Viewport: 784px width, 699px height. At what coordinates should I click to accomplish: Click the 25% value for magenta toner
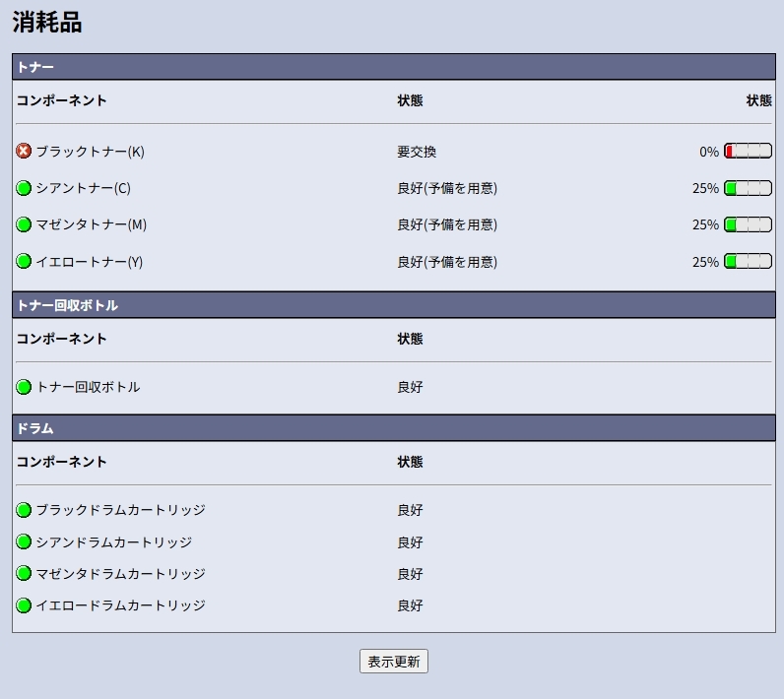tap(705, 224)
